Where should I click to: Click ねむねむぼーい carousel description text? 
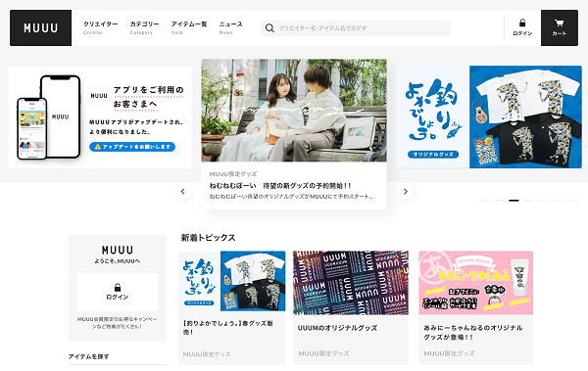(291, 197)
